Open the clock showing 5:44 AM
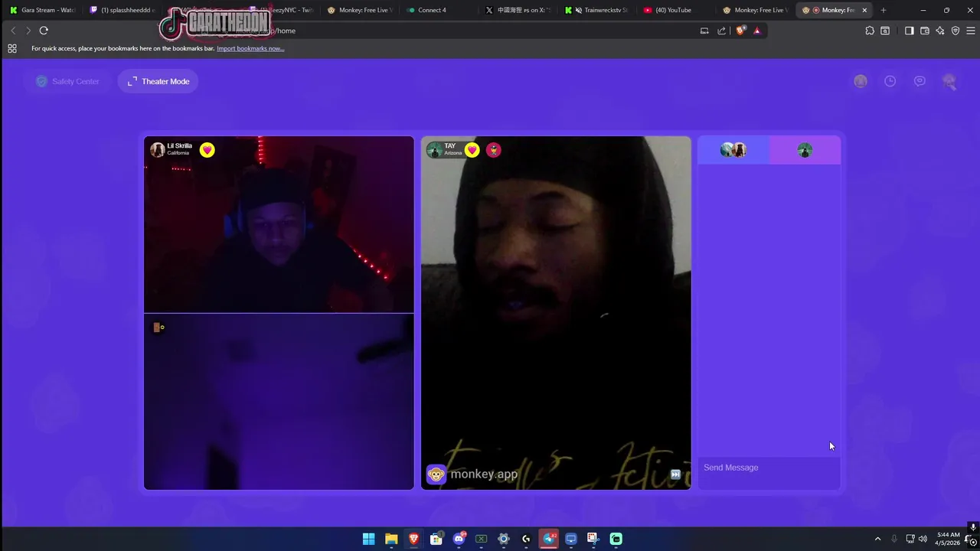Viewport: 980px width, 551px height. click(x=948, y=539)
